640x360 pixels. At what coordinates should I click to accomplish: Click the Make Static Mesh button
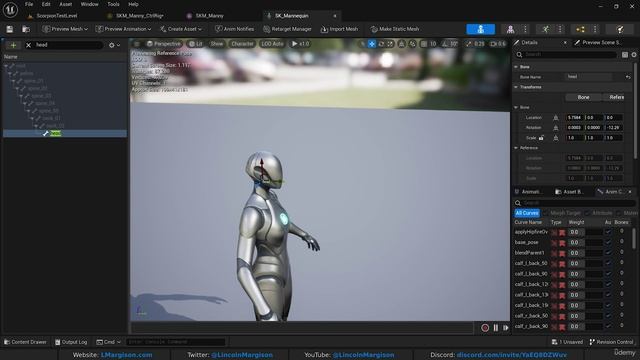[x=395, y=29]
